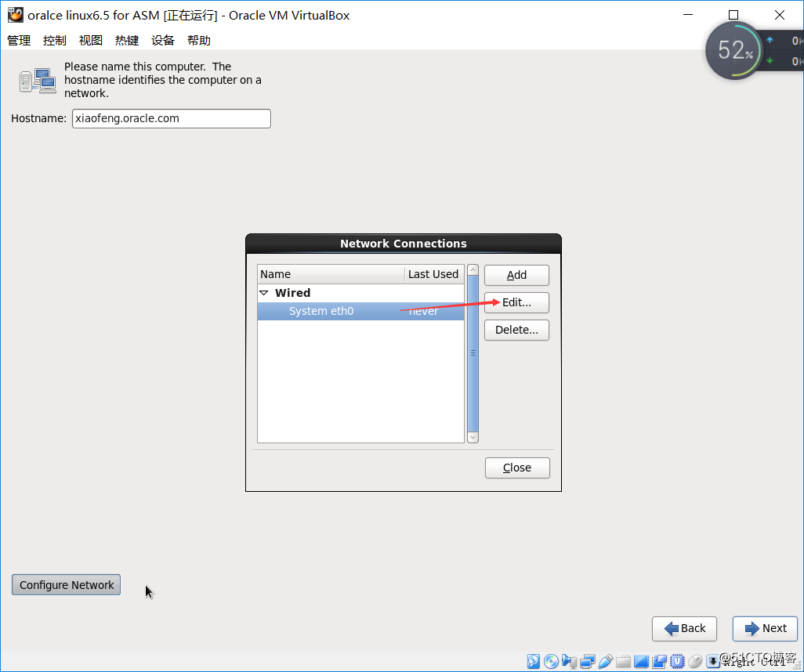The image size is (804, 672).
Task: Click the video capture status icon
Action: 659,661
